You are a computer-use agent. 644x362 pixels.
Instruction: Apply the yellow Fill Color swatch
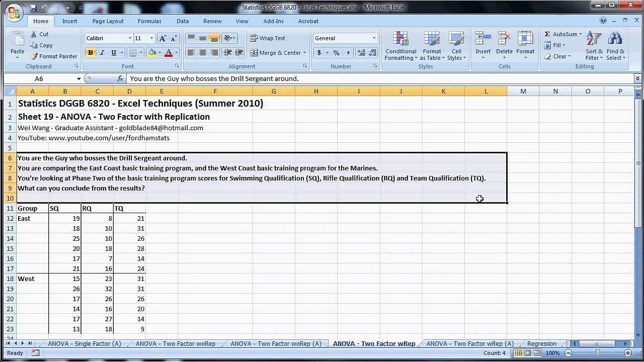click(x=152, y=53)
